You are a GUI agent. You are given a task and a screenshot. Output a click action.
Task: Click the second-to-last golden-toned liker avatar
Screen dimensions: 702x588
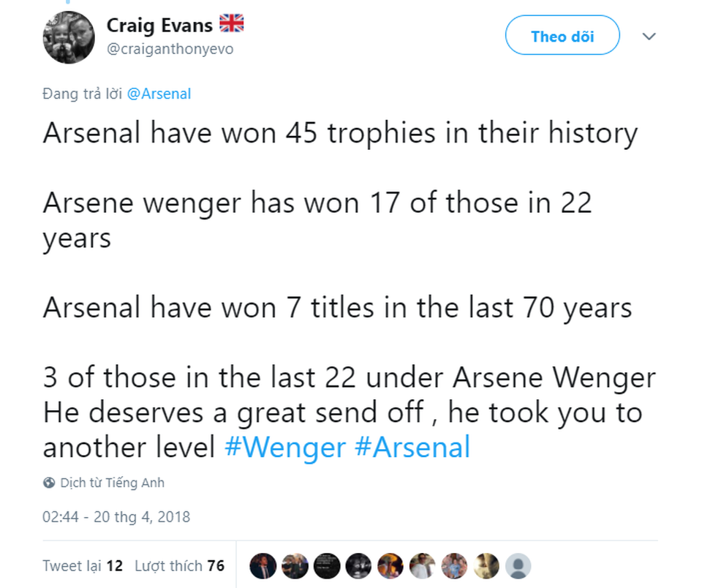coord(484,565)
